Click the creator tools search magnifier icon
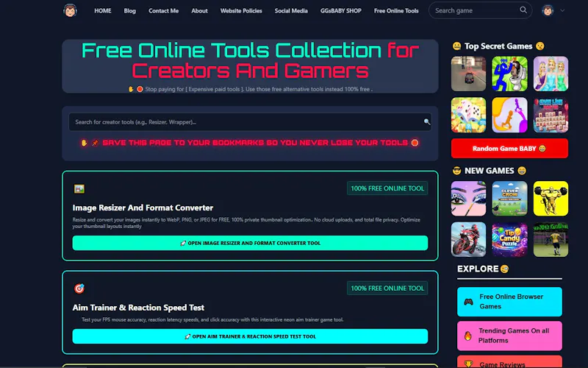Screen dimensions: 588x368 427,121
